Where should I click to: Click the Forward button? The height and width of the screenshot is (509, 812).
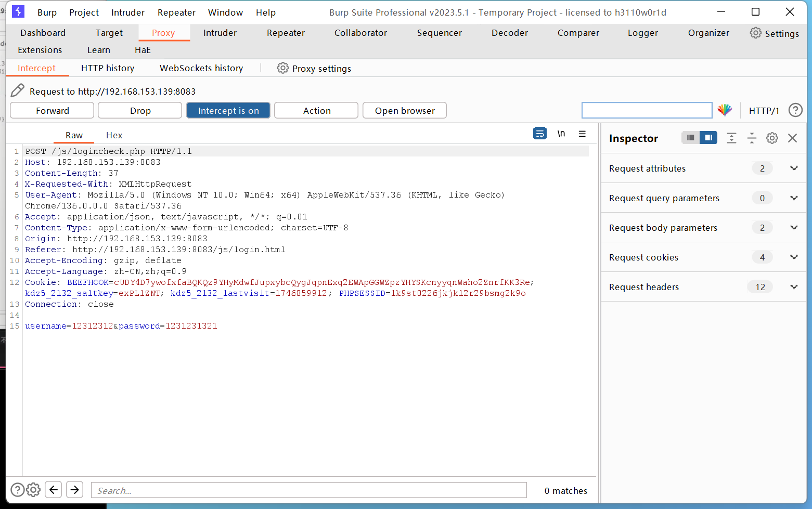pyautogui.click(x=52, y=110)
